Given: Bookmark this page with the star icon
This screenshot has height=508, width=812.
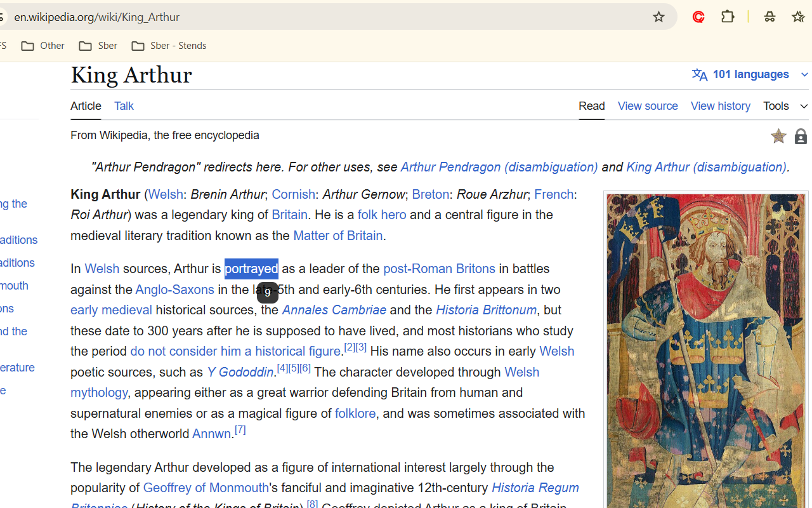Looking at the screenshot, I should tap(658, 17).
